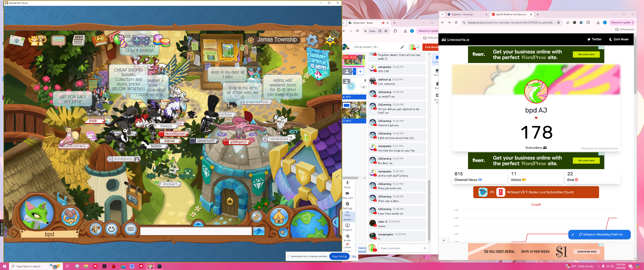
Task: Open the animal actions monkey icon
Action: (x=95, y=229)
